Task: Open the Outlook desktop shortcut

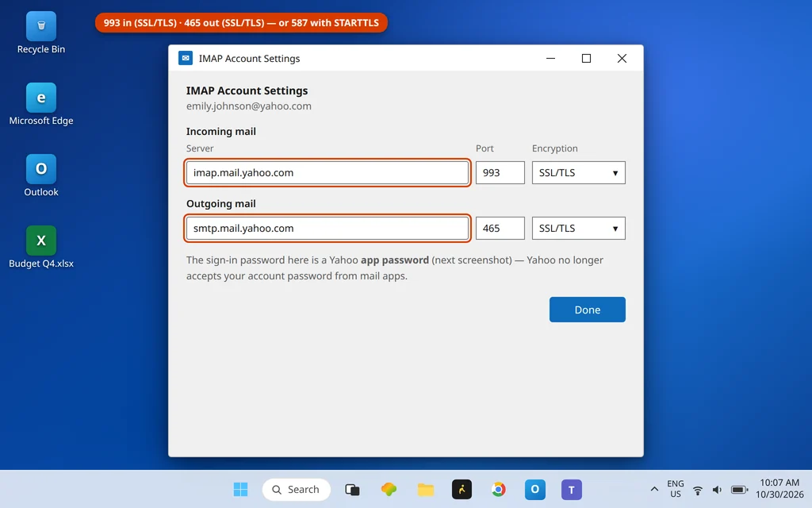Action: coord(41,175)
